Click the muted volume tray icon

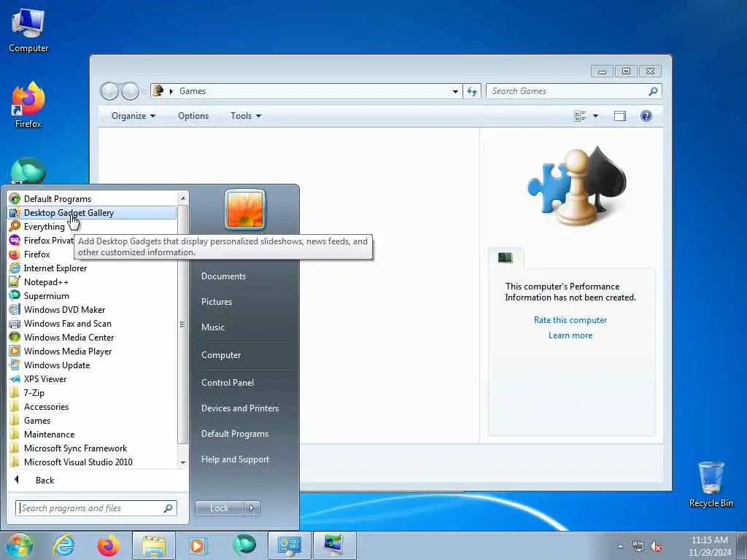656,547
